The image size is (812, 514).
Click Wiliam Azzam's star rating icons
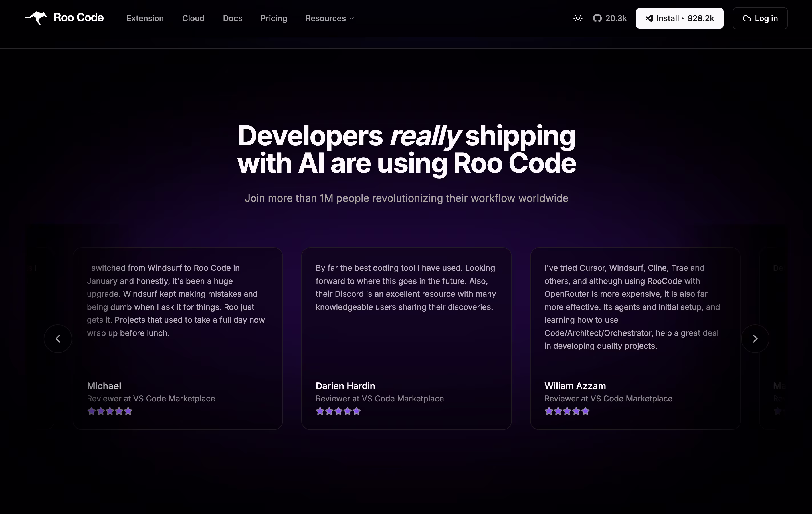point(567,411)
